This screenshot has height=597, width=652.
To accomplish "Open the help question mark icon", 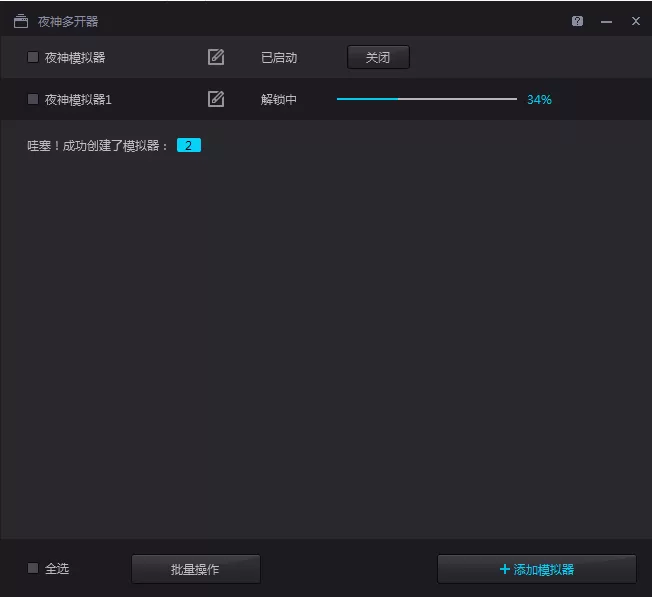I will [577, 21].
